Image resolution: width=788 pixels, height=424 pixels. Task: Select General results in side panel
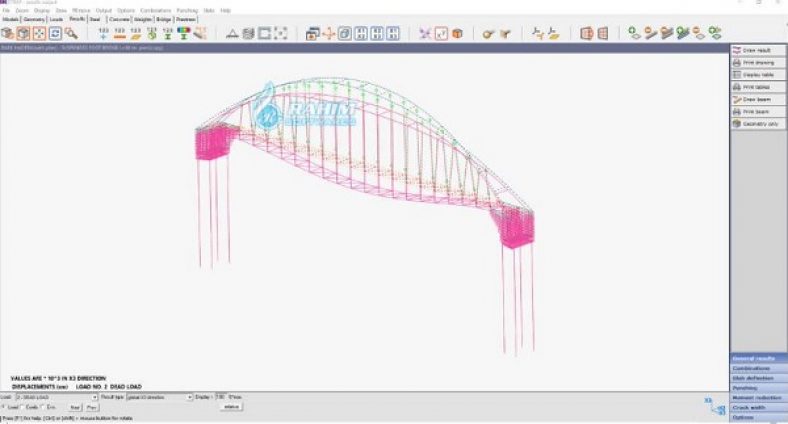coord(759,359)
